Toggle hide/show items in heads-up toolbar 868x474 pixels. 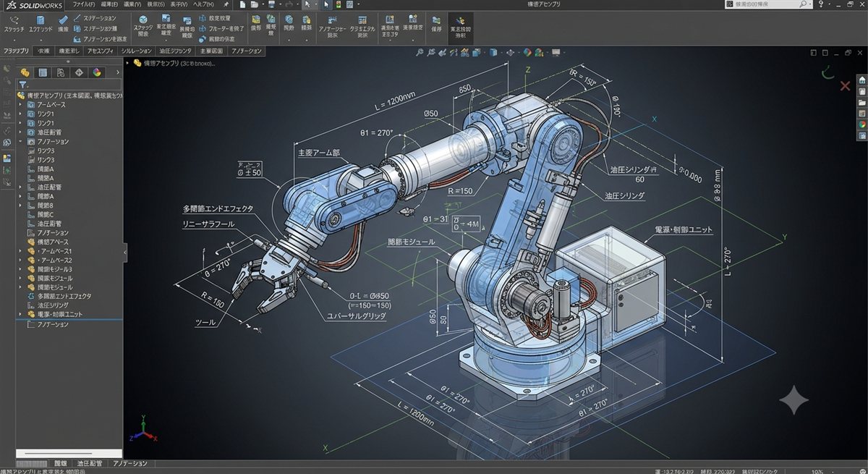click(510, 52)
